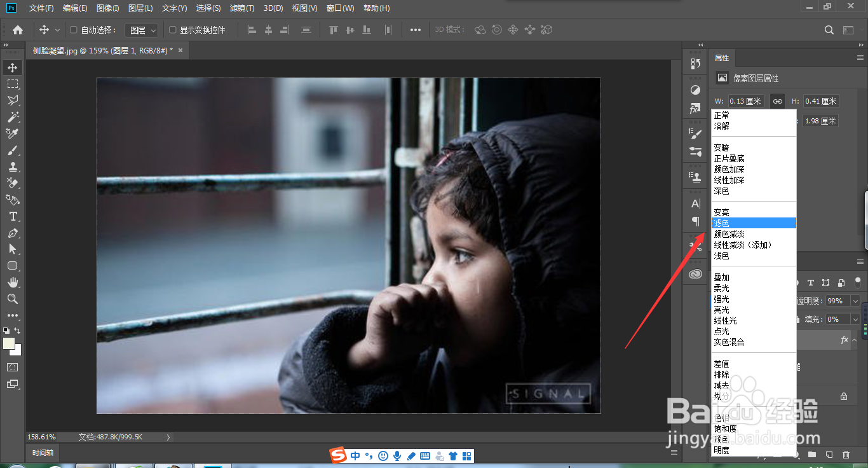Choose 正常 blend mode
The width and height of the screenshot is (868, 468).
[x=754, y=115]
